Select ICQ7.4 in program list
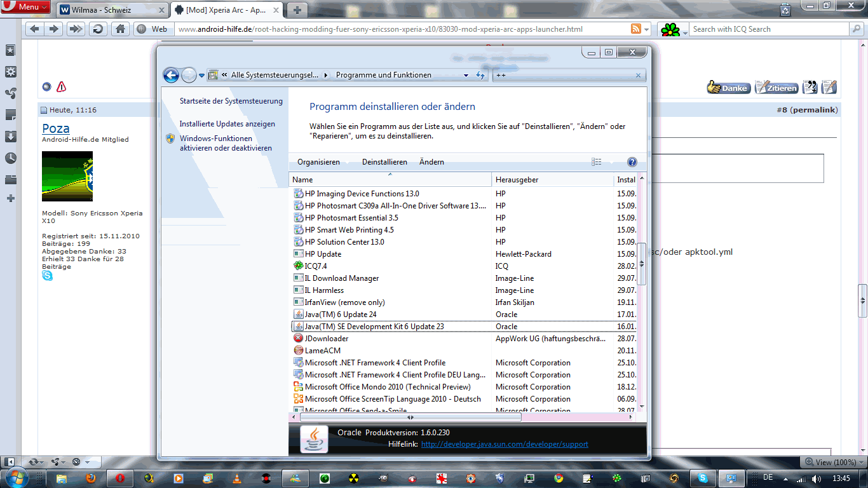The image size is (868, 488). [x=464, y=266]
